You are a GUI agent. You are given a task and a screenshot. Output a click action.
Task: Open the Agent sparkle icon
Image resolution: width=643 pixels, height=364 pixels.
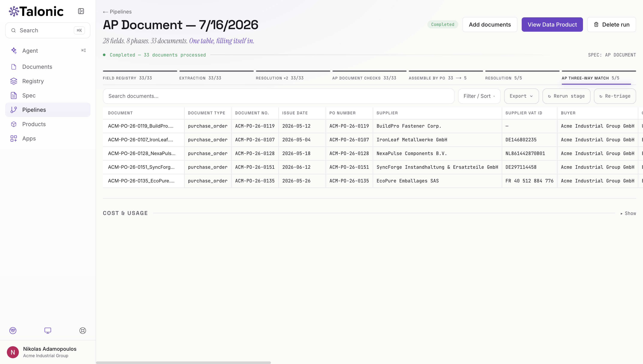coord(14,51)
